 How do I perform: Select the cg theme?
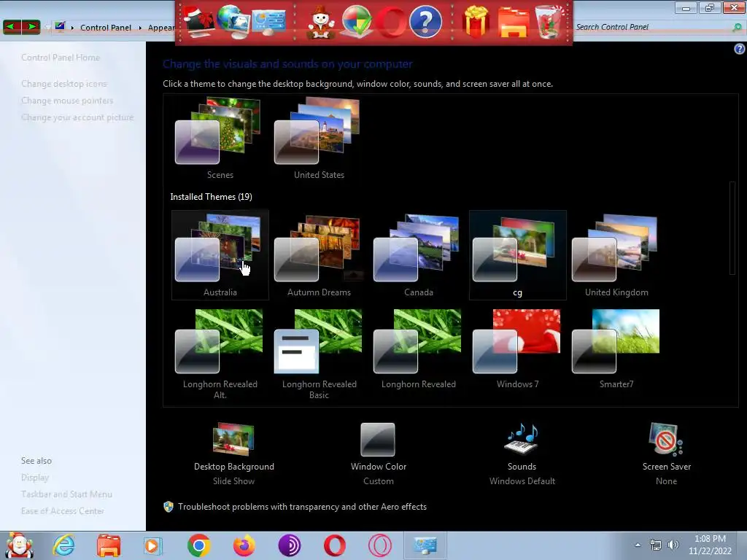pos(518,255)
